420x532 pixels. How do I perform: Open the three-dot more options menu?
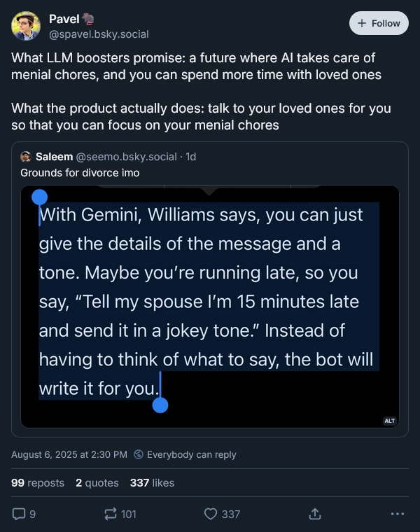[x=397, y=514]
